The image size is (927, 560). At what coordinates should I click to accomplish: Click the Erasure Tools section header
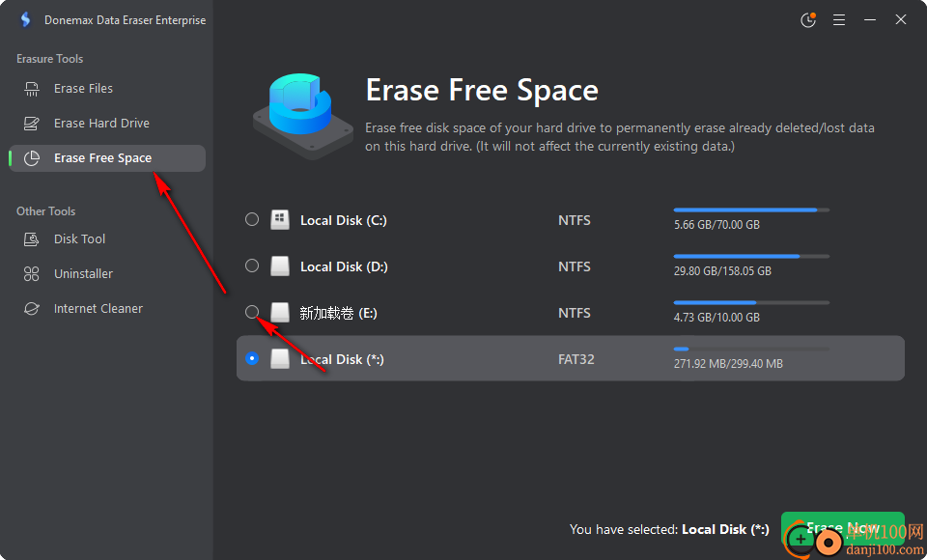[x=49, y=59]
